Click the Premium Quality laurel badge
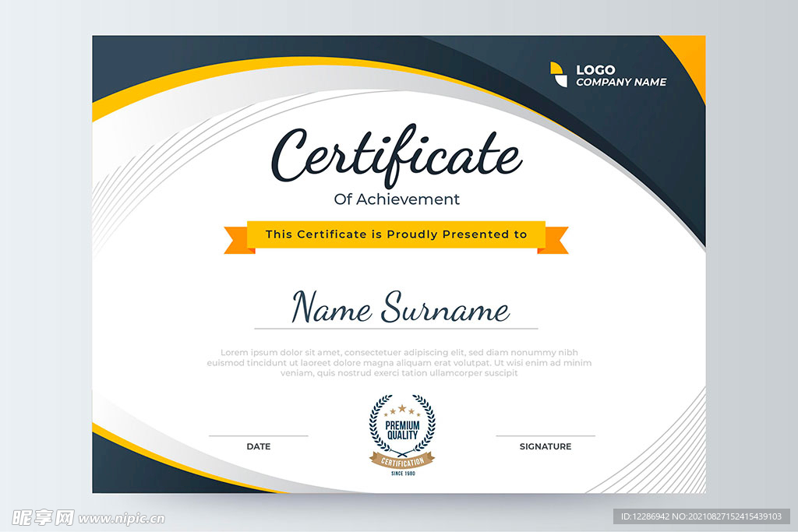 402,435
